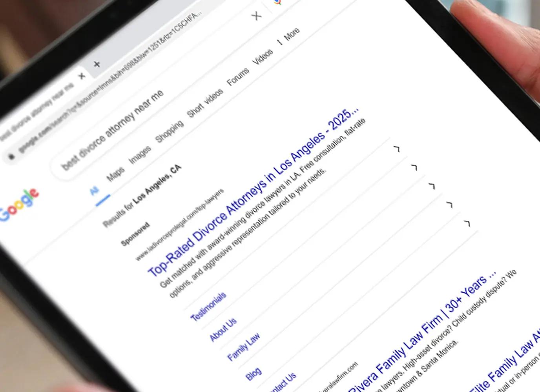Viewport: 540px width, 392px height.
Task: Go to Google home via logo
Action: [19, 205]
